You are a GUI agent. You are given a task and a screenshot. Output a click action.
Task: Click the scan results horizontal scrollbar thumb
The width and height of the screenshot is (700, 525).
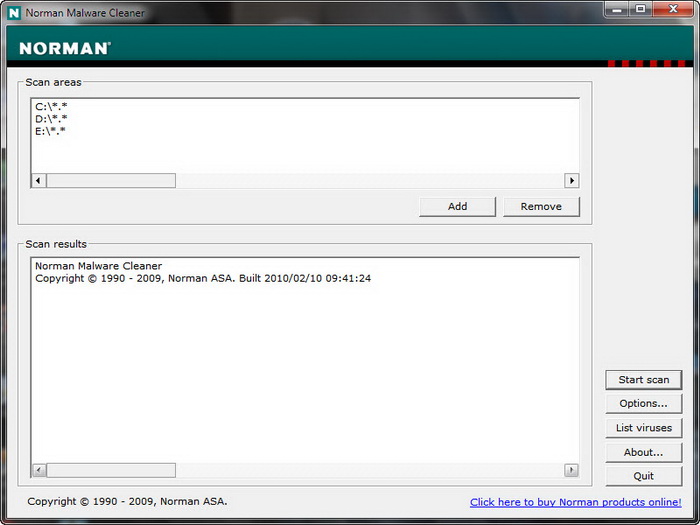tap(111, 470)
